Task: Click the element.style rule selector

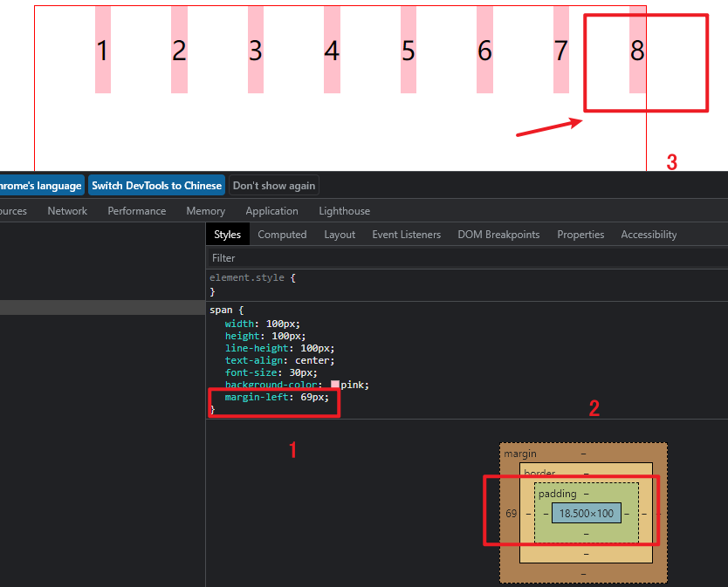Action: [x=246, y=277]
